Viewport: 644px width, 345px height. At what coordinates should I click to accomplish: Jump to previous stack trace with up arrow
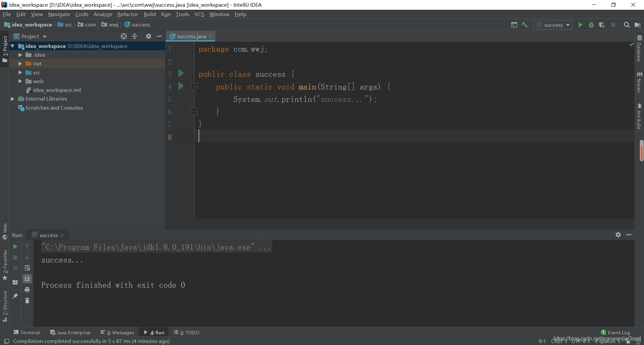[x=27, y=246]
